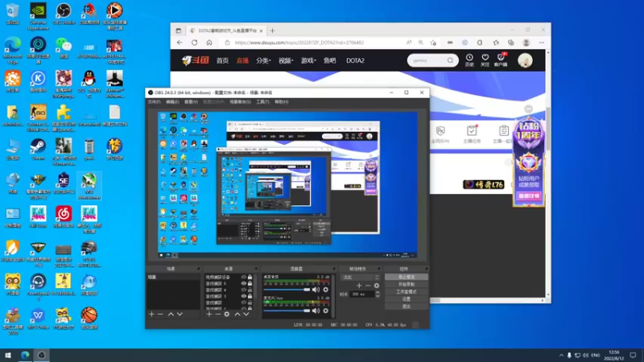Open source properties gear in Sources panel

(x=227, y=315)
